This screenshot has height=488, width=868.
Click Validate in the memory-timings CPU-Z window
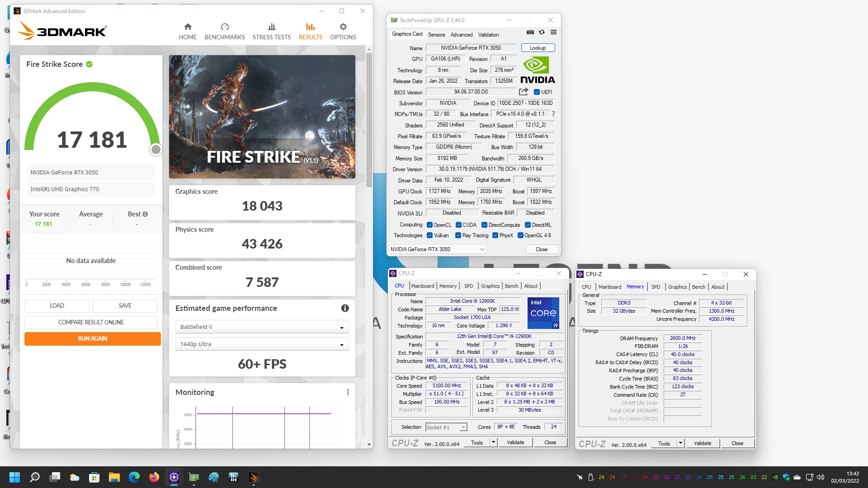coord(702,443)
